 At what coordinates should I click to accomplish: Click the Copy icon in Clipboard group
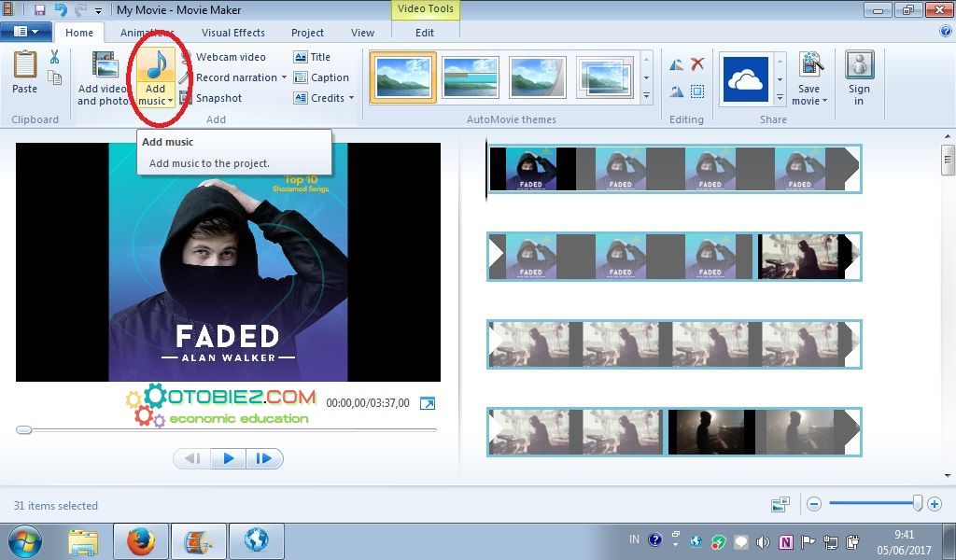click(54, 77)
